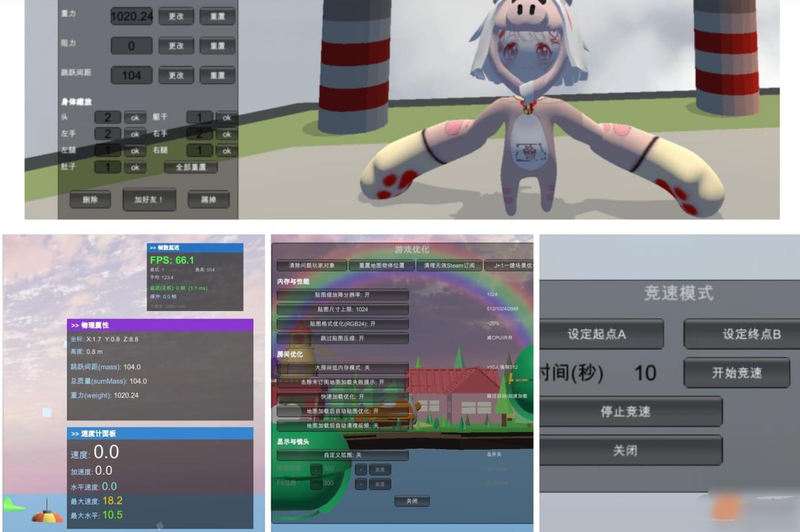Click 全部重置 to reset body scaling

pyautogui.click(x=191, y=167)
